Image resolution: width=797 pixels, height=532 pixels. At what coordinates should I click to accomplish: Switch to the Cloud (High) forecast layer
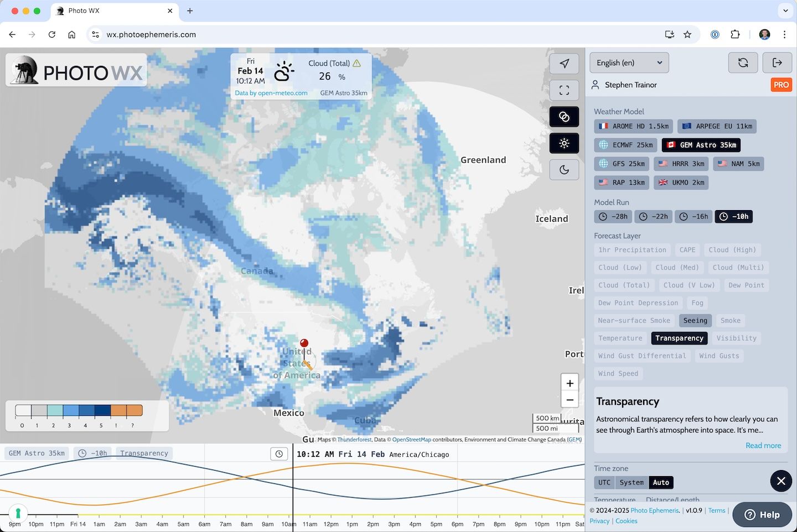coord(732,249)
